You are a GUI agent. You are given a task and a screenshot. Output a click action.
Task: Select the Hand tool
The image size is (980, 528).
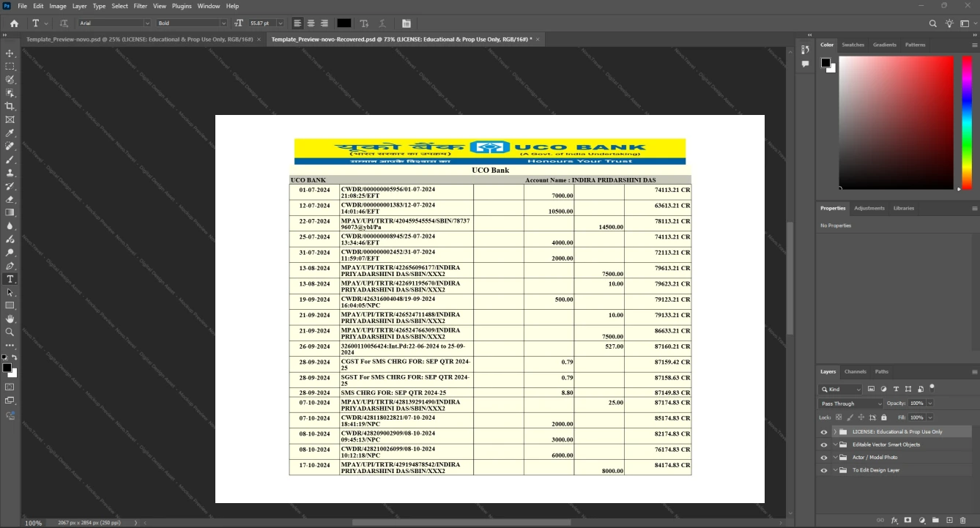10,319
